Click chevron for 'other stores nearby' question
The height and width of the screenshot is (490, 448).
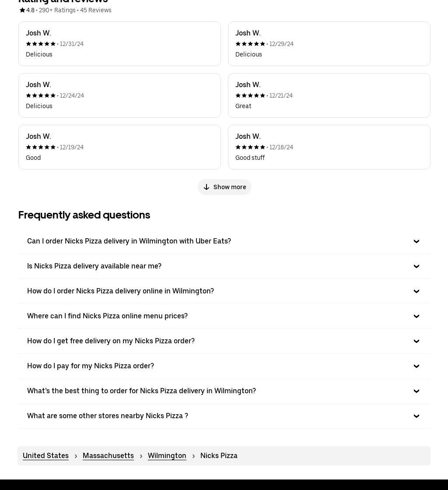(416, 416)
